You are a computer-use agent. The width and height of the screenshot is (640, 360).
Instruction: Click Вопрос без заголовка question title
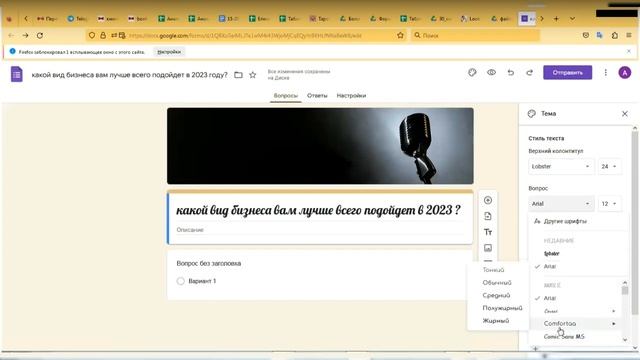209,263
